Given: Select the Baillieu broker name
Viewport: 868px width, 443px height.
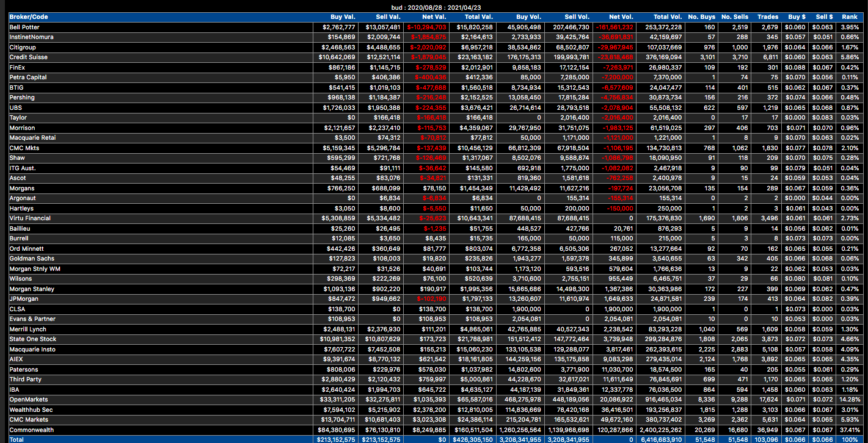Looking at the screenshot, I should point(20,228).
